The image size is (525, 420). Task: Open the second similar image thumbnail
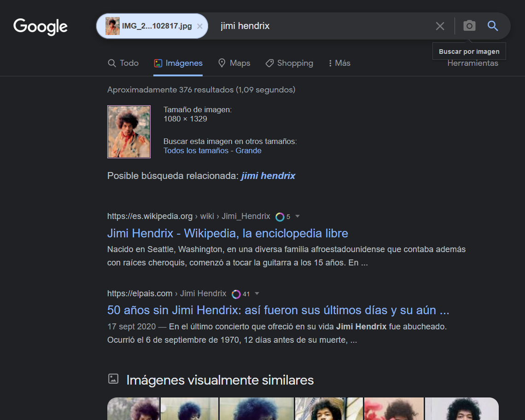(x=190, y=408)
